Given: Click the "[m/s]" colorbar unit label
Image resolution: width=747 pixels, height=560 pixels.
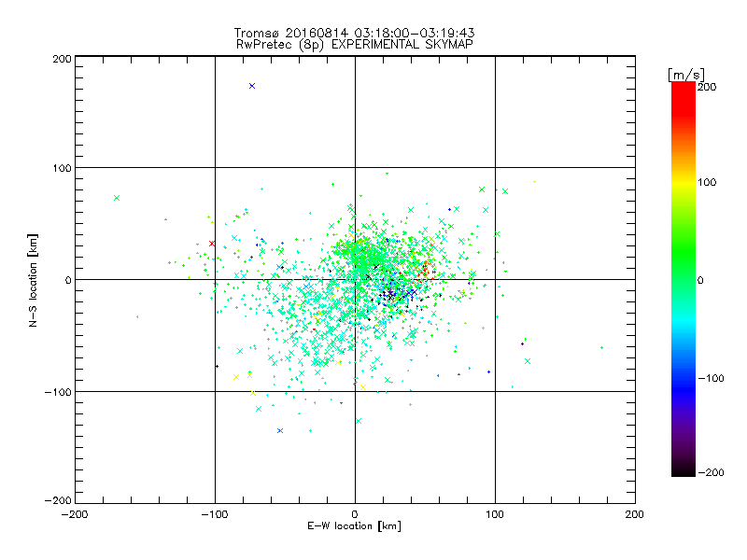Looking at the screenshot, I should (686, 75).
